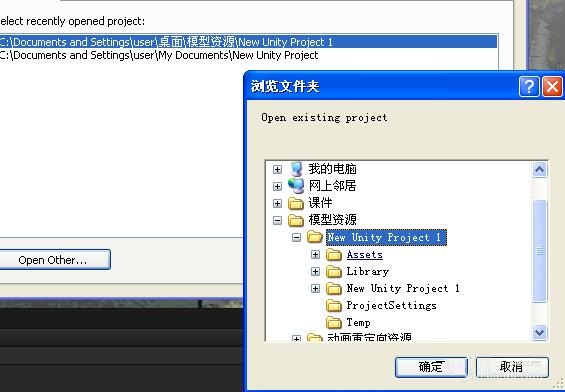The height and width of the screenshot is (392, 565).
Task: Select the Library folder label
Action: (368, 271)
